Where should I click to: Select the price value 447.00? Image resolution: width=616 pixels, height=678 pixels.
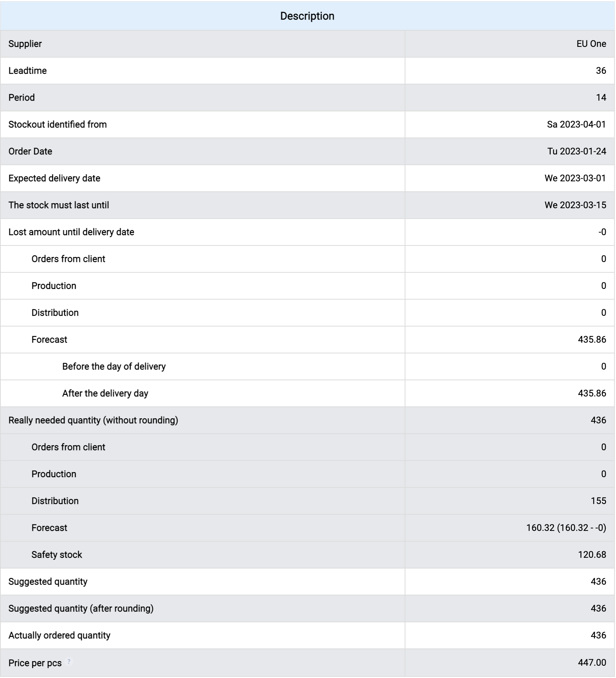click(592, 663)
